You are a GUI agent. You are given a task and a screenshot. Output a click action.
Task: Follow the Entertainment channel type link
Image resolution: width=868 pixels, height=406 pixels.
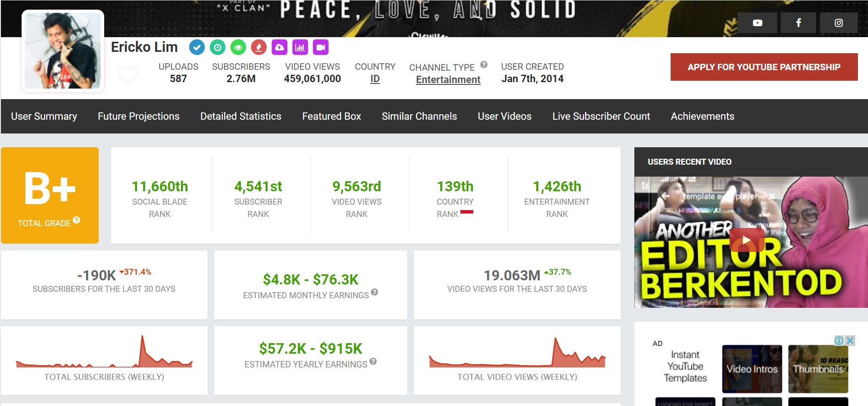tap(448, 79)
